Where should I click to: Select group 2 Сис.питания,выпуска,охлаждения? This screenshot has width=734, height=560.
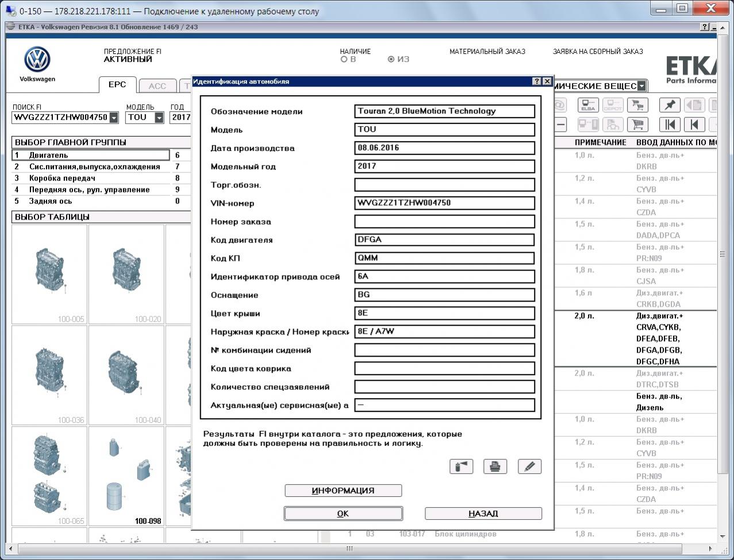click(91, 167)
